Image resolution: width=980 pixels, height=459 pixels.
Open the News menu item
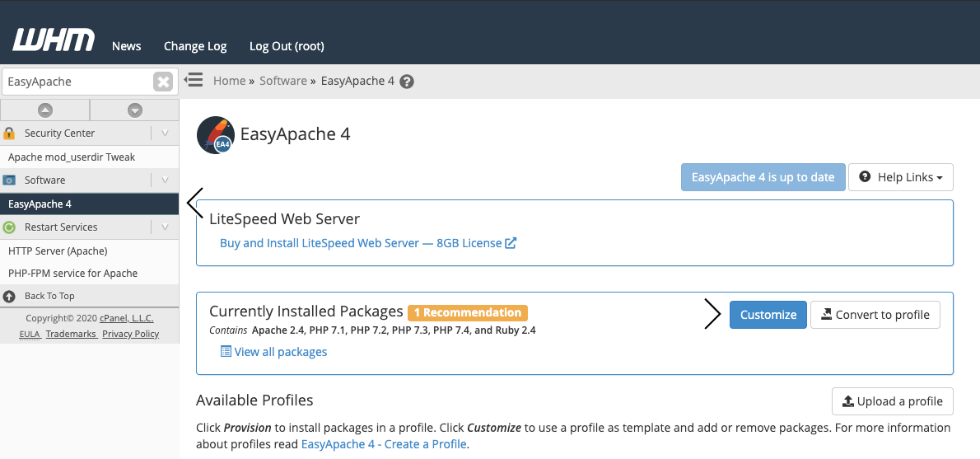[x=126, y=46]
